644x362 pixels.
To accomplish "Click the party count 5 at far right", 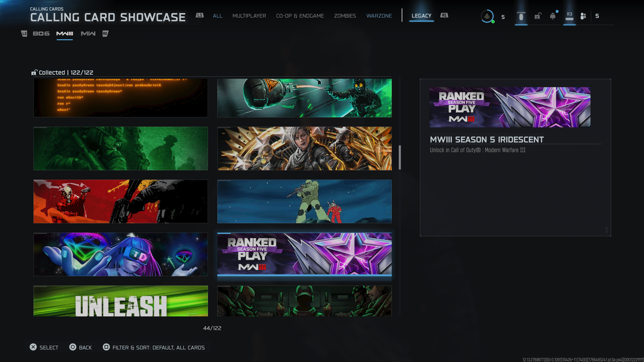I will [x=597, y=16].
